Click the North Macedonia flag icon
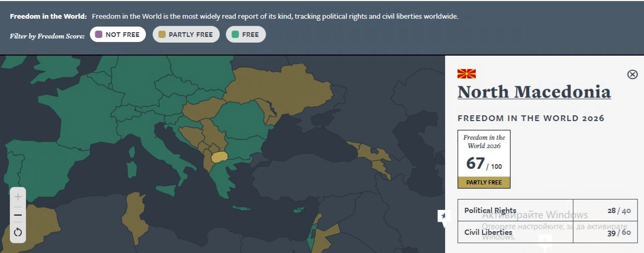The width and height of the screenshot is (644, 253). 466,74
